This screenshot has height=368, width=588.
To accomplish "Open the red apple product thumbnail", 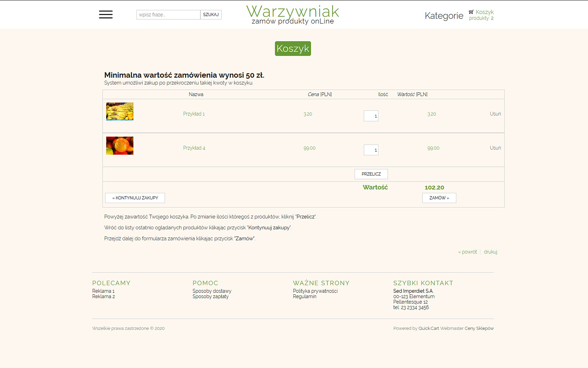I will tap(120, 146).
